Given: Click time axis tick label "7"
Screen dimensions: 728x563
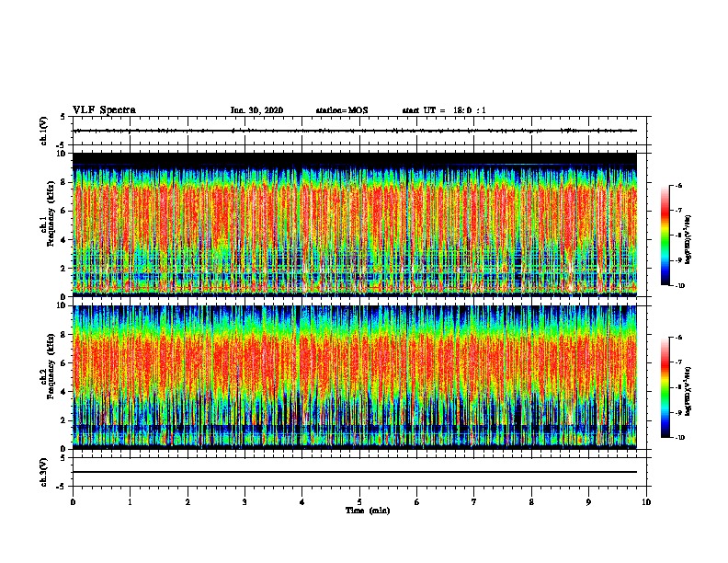Looking at the screenshot, I should pyautogui.click(x=474, y=502).
